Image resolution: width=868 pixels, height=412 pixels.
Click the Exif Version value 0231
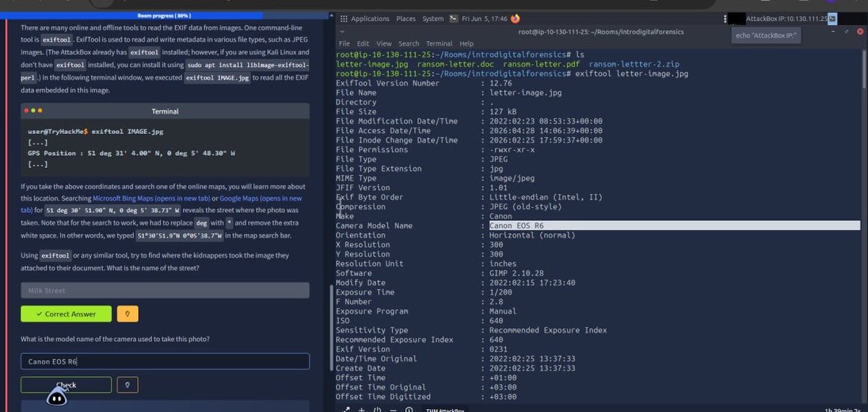[x=498, y=349]
